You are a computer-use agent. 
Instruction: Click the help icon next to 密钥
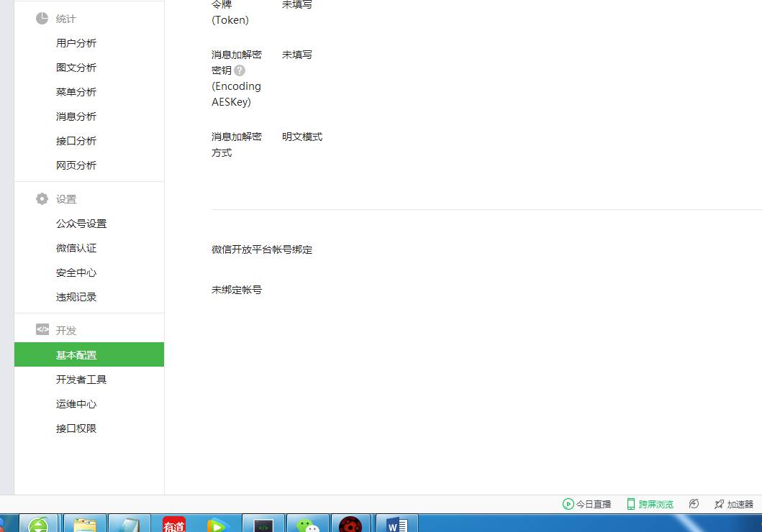[x=240, y=70]
